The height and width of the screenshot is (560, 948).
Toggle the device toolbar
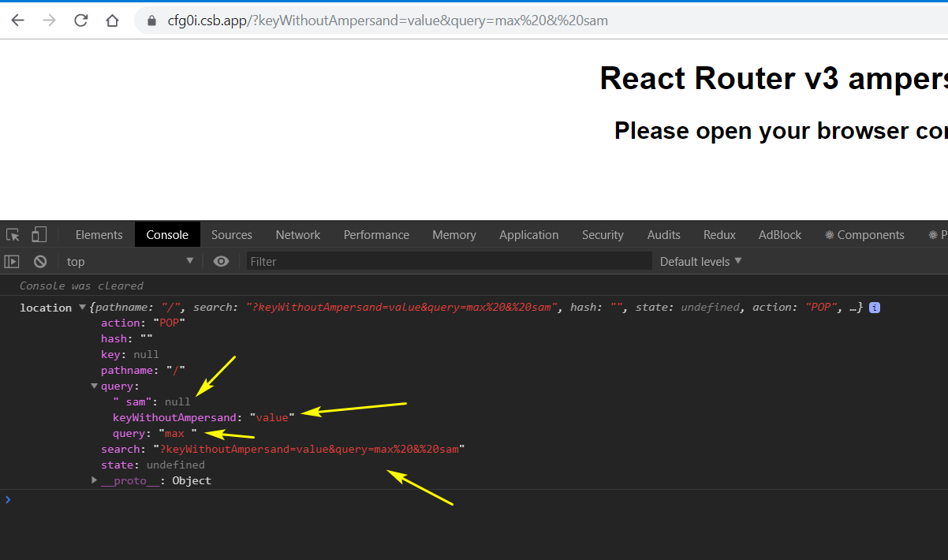coord(39,233)
